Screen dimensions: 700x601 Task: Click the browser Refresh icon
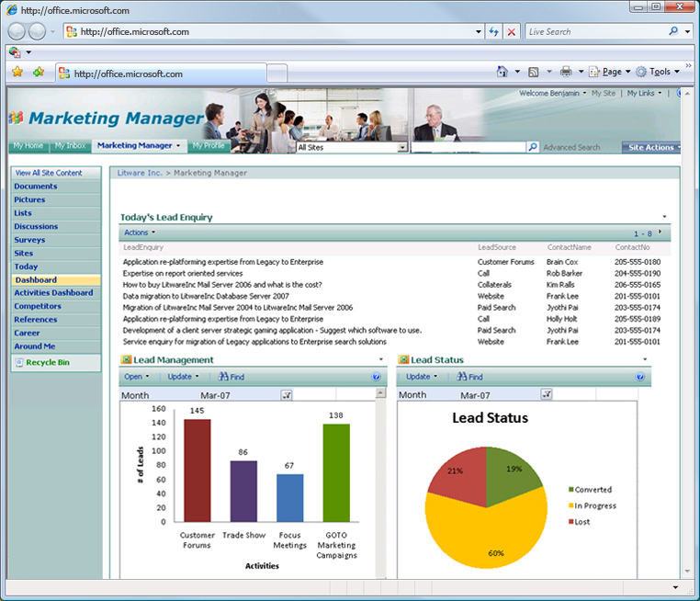point(495,31)
